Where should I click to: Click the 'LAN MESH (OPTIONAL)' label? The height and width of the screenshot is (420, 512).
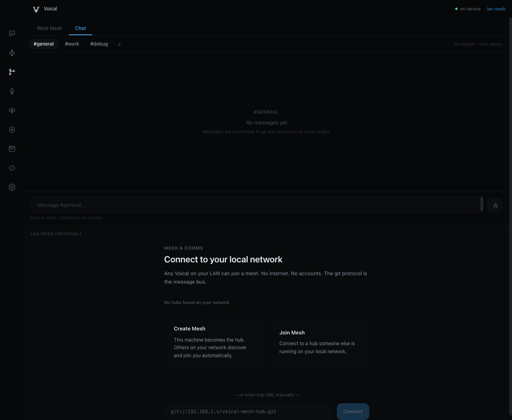pyautogui.click(x=56, y=234)
